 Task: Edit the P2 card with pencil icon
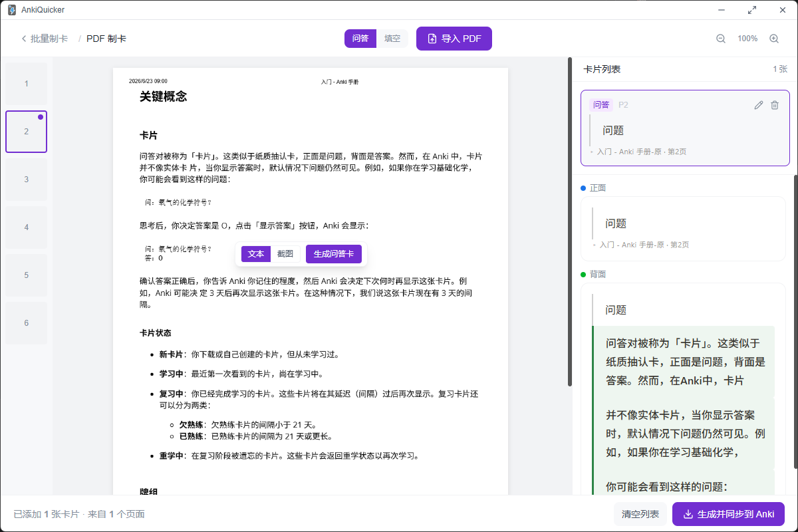[x=759, y=105]
